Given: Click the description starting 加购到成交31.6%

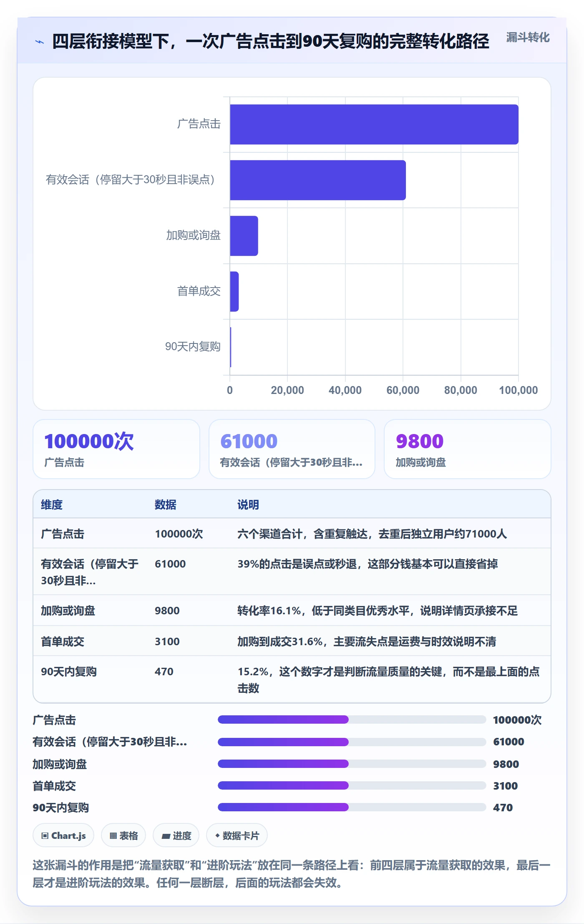Looking at the screenshot, I should [367, 641].
